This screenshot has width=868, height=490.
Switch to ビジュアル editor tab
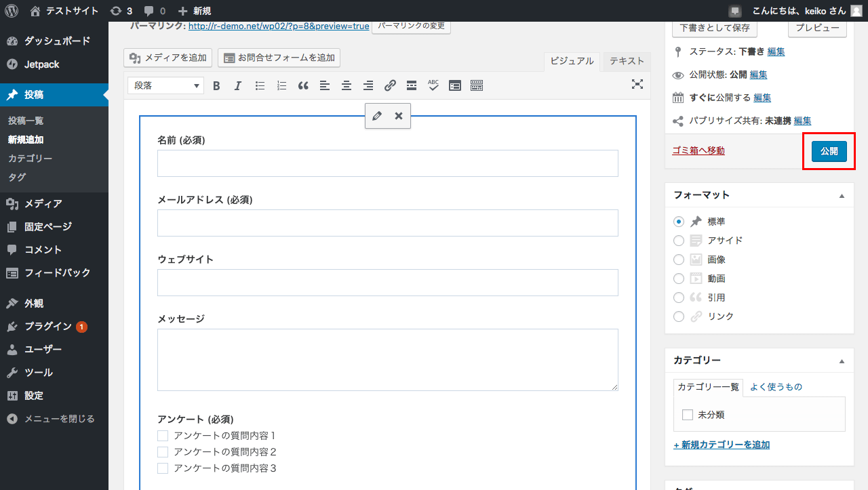click(x=572, y=61)
